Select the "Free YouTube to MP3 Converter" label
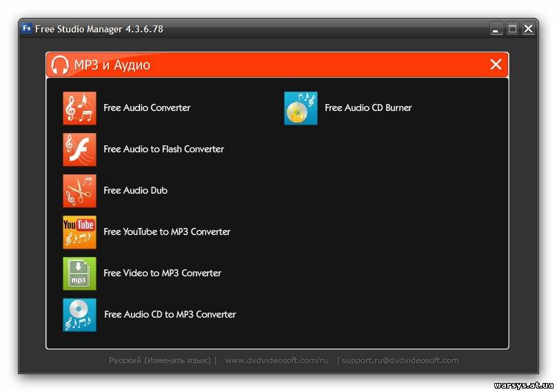 point(167,232)
